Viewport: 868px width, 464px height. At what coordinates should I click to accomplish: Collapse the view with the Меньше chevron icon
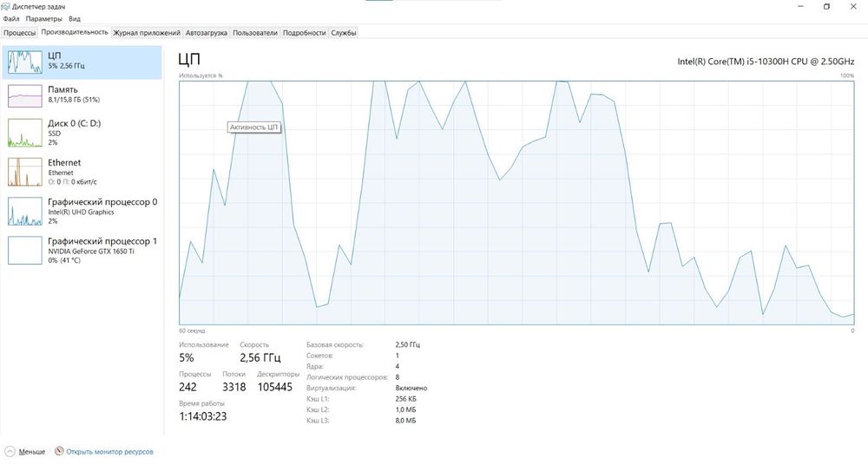click(10, 451)
